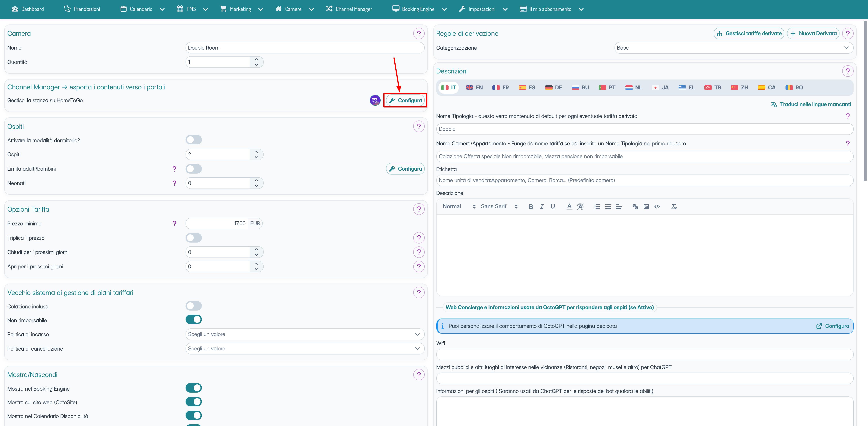Viewport: 868px width, 426px height.
Task: Click the Prezzo minimo input field
Action: pos(217,223)
